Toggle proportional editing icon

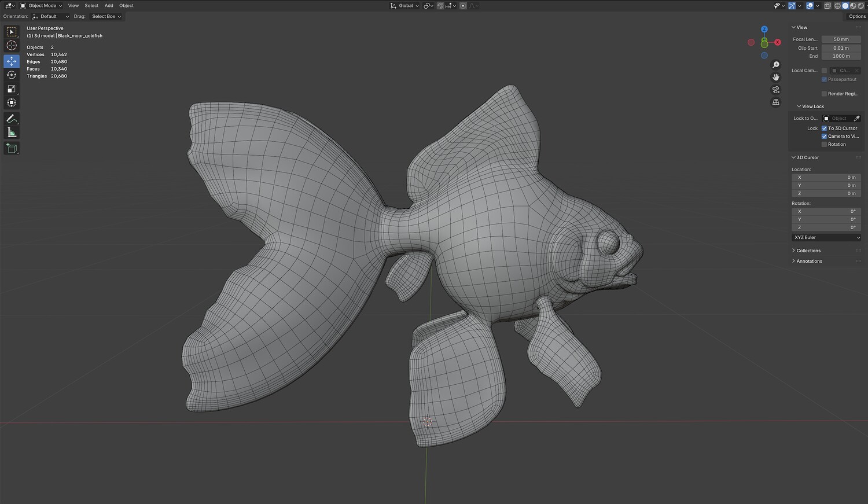pos(463,6)
